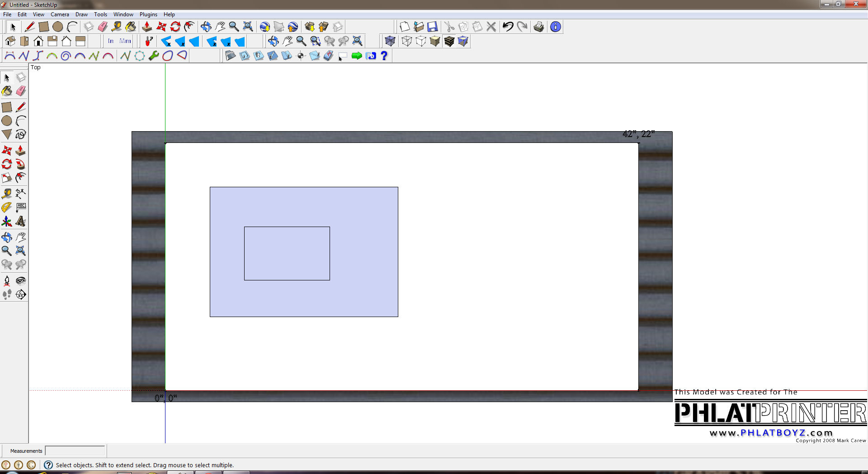Select the Axes tool in left palette
This screenshot has width=868, height=474.
[7, 221]
